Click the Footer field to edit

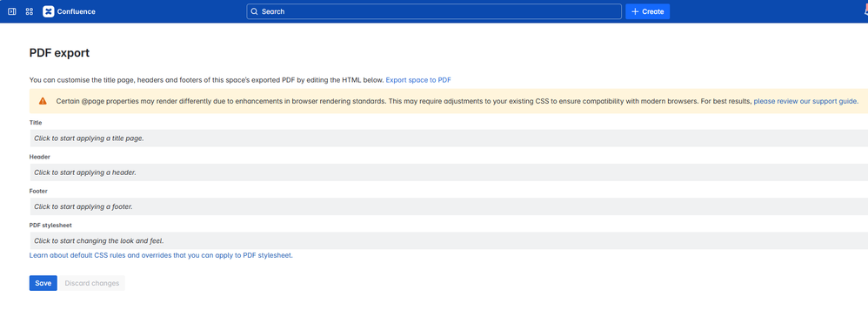449,206
